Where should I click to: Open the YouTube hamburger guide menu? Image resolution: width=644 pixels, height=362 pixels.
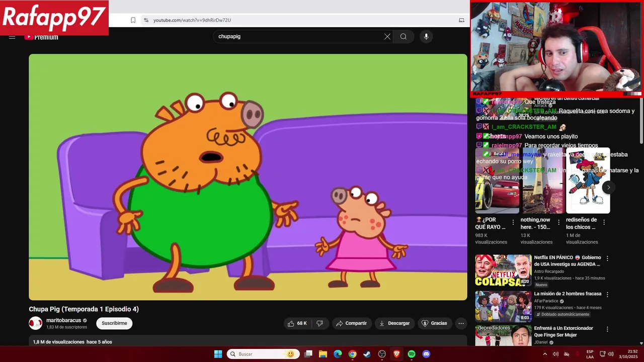click(12, 37)
